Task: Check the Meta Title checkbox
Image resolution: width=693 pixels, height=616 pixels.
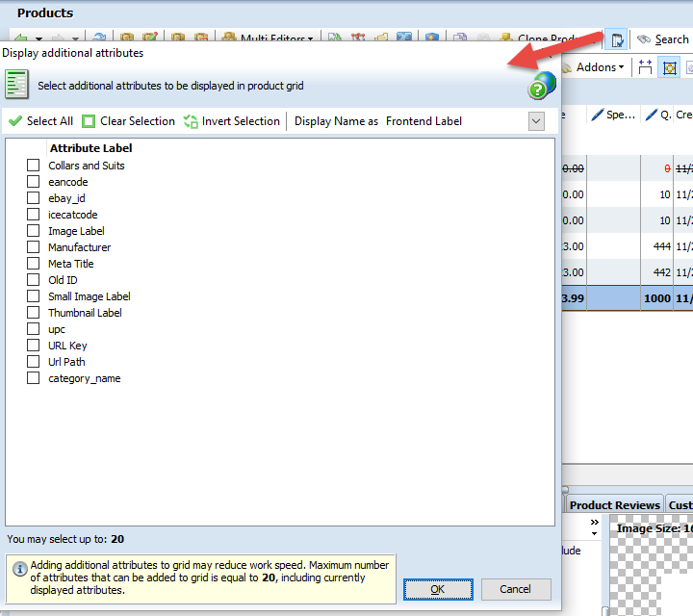Action: coord(33,264)
